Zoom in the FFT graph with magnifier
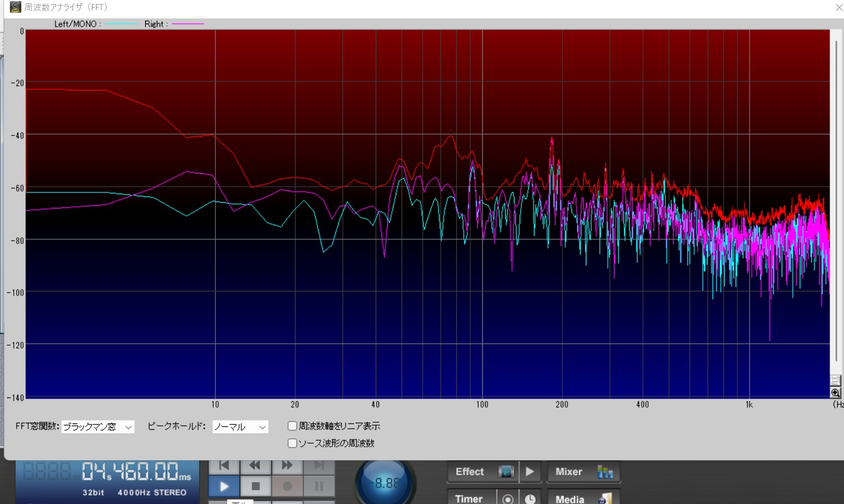Viewport: 844px width, 504px height. click(x=835, y=393)
